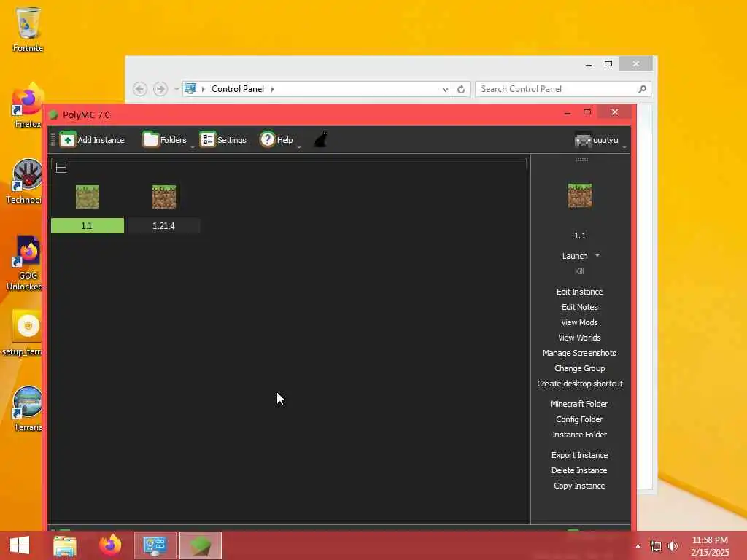Expand the Help dropdown arrow
The width and height of the screenshot is (747, 560).
coord(299,147)
